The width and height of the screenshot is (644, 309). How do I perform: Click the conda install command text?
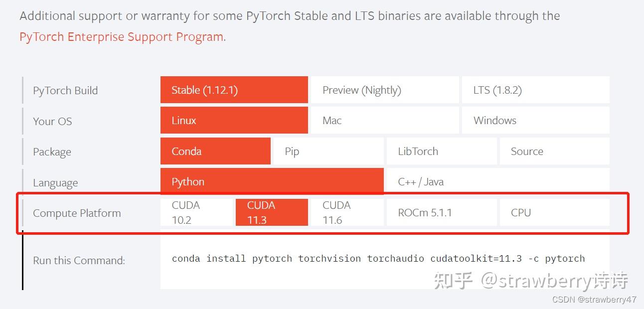[x=378, y=258]
